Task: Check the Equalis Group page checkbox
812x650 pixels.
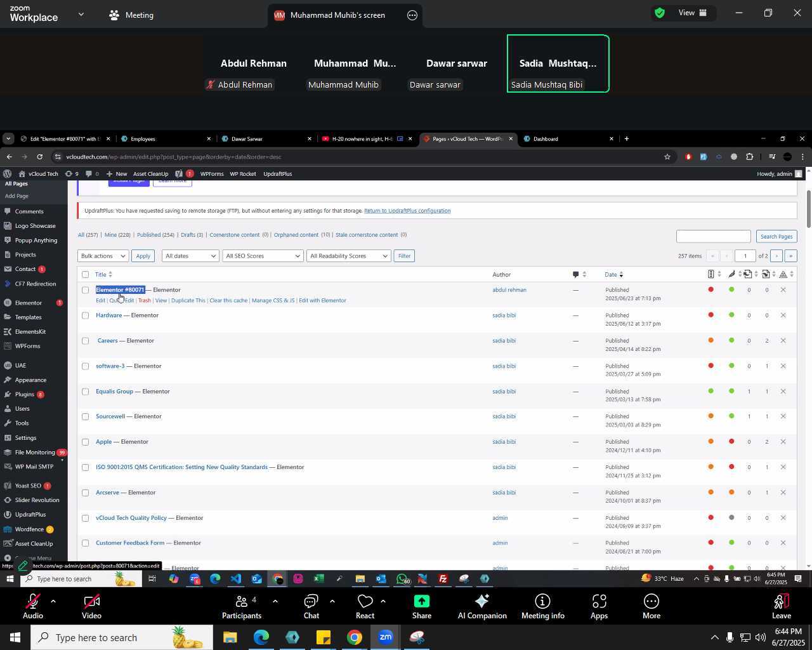Action: click(x=86, y=392)
